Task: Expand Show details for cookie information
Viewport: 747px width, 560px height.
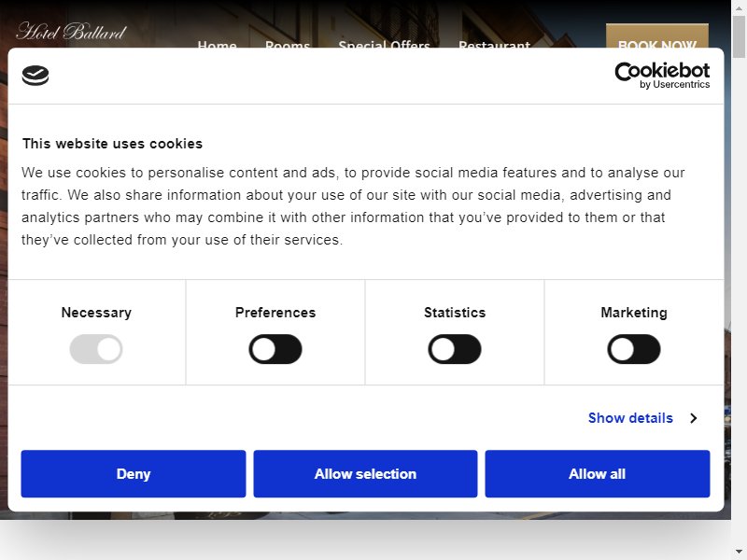Action: click(630, 418)
